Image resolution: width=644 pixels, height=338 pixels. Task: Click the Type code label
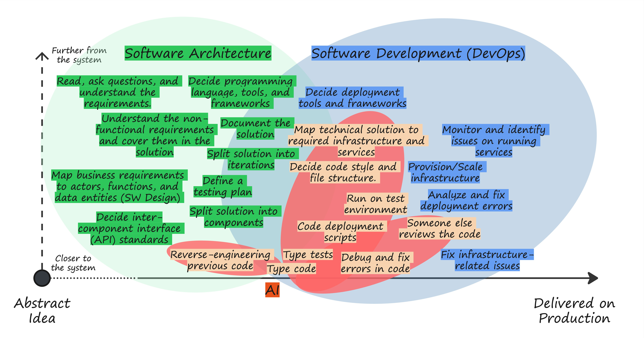(291, 268)
